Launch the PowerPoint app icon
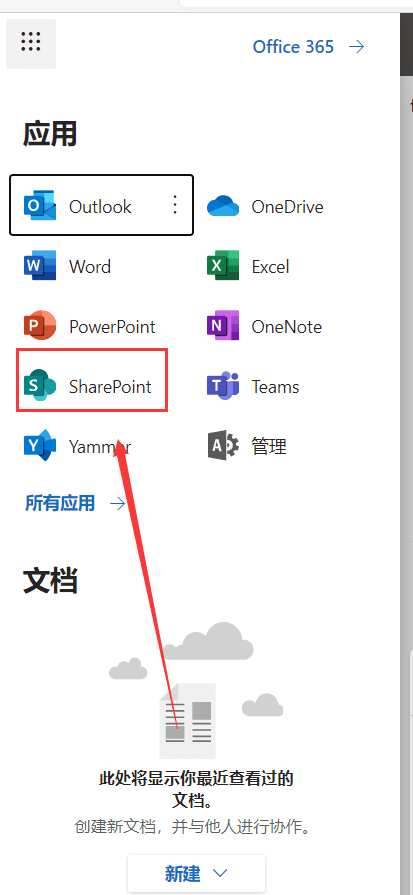 pos(40,326)
